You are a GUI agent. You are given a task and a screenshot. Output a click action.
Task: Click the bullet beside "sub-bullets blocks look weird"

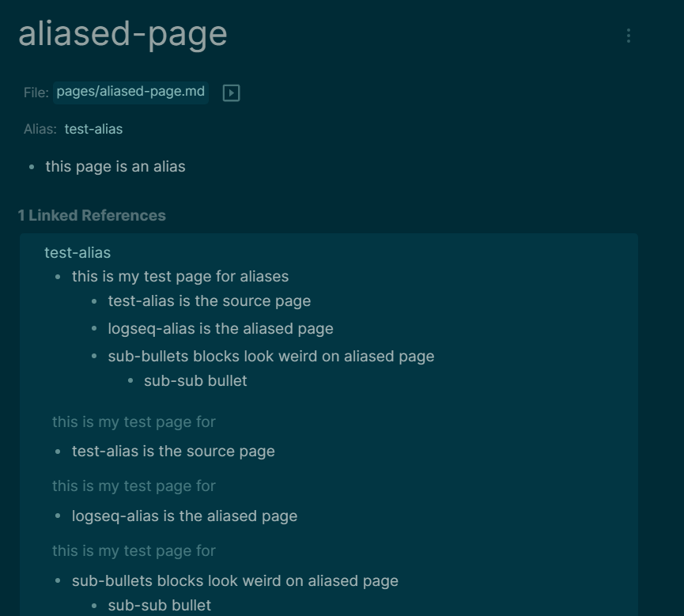point(96,356)
